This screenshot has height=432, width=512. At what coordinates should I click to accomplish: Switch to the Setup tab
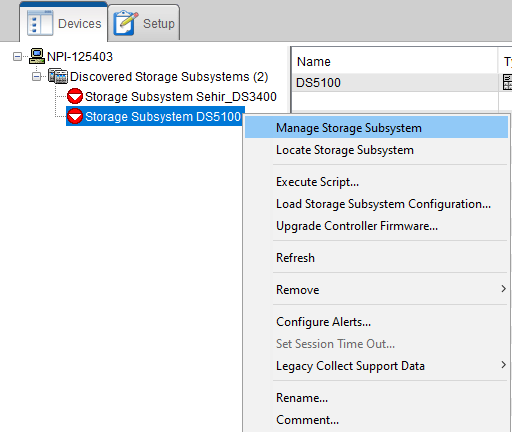pyautogui.click(x=144, y=23)
